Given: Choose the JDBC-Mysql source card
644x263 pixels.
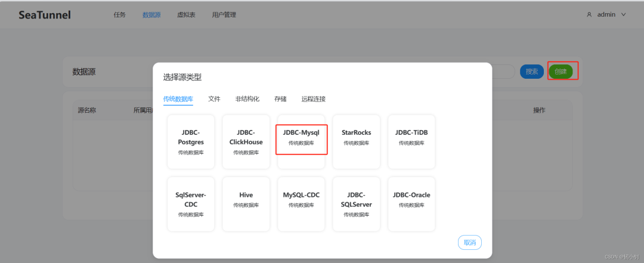Looking at the screenshot, I should tap(301, 142).
